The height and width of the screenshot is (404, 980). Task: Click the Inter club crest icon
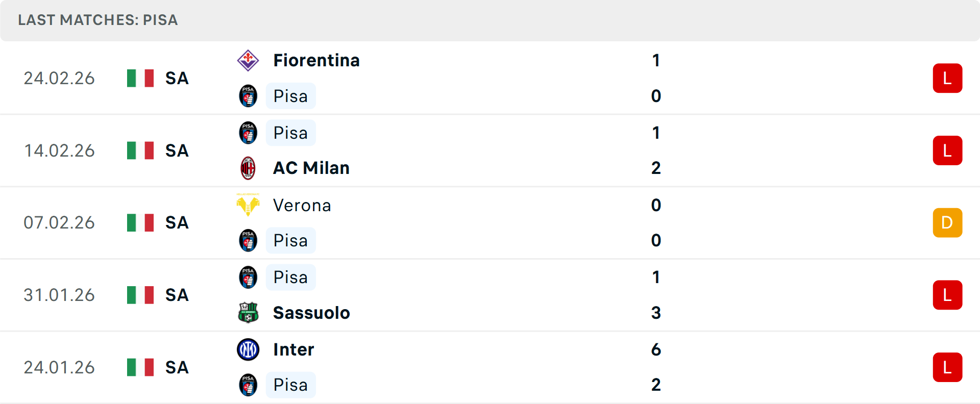248,349
